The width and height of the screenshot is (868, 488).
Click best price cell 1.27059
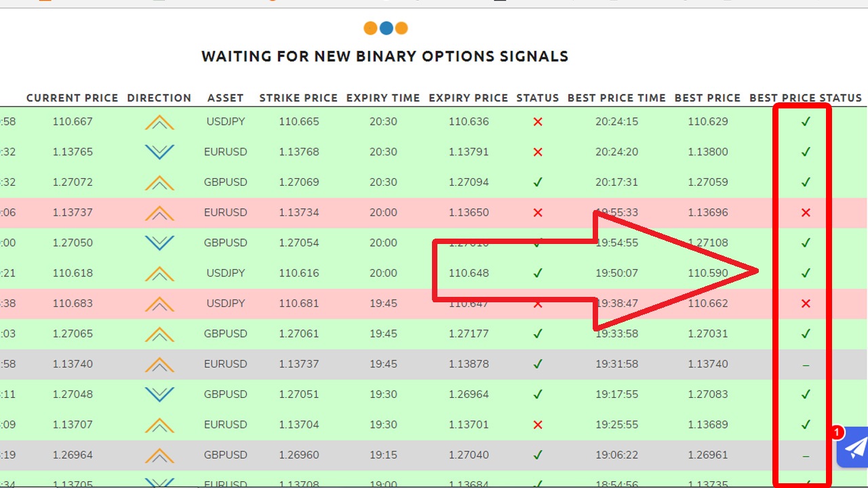tap(708, 182)
